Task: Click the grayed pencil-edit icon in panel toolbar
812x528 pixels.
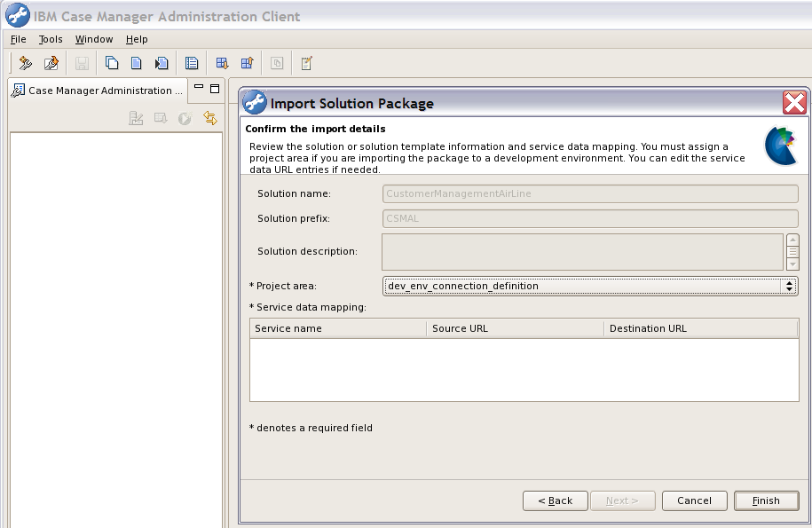Action: tap(136, 118)
